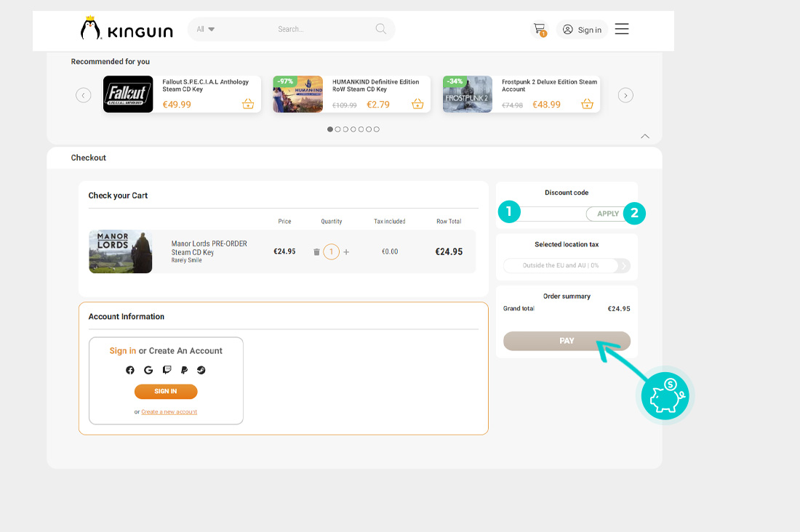Viewport: 800px width, 532px height.
Task: Show next recommended products with right arrow
Action: point(625,95)
